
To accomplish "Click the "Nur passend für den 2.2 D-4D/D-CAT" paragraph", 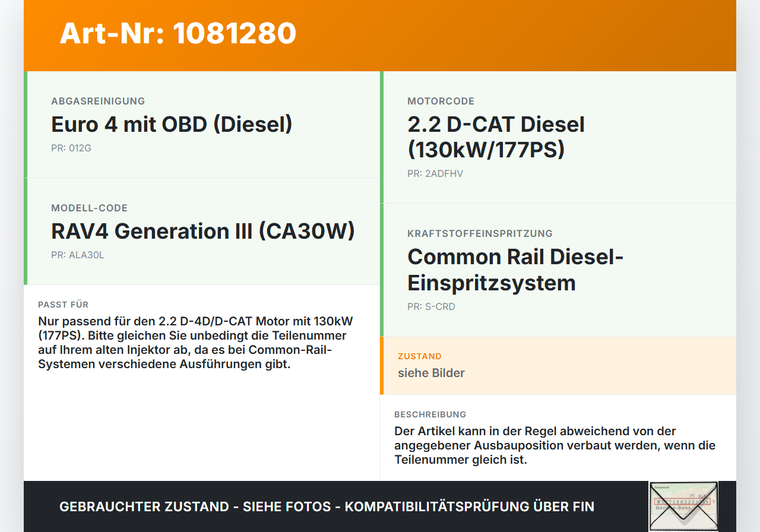I will (x=195, y=343).
